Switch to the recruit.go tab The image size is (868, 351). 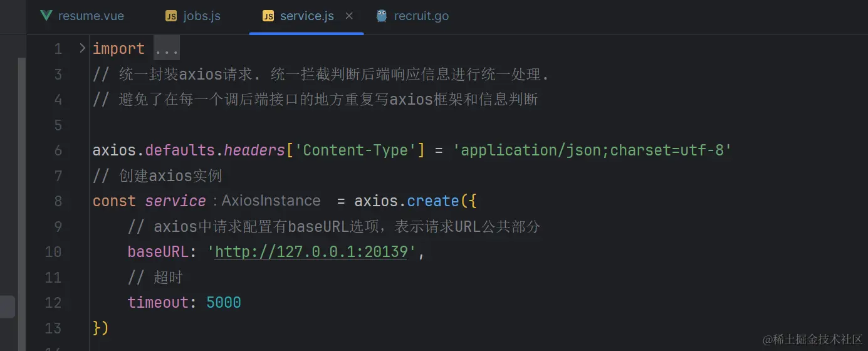coord(412,16)
